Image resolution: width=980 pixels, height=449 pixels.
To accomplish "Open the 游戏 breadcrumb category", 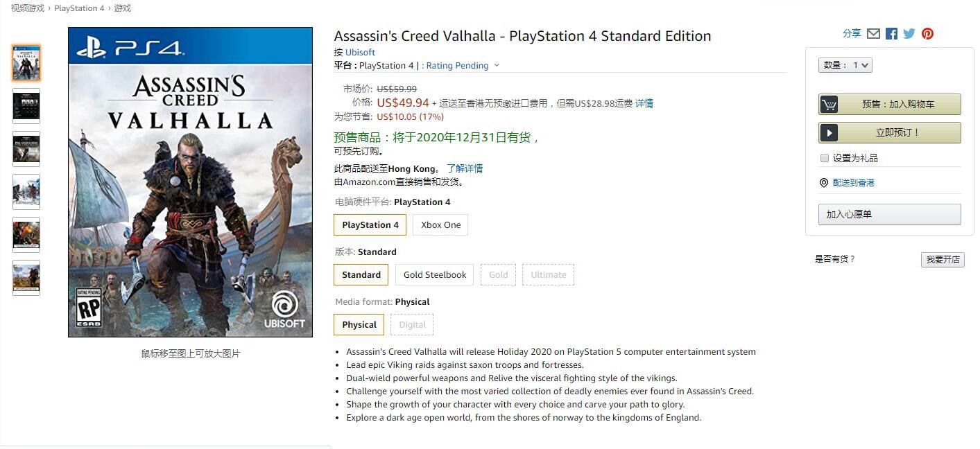I will pos(123,8).
